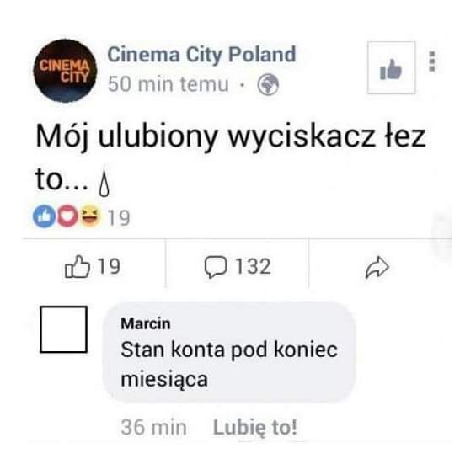Click the red heart Love reaction icon
Screen dimensions: 476x459
67,216
